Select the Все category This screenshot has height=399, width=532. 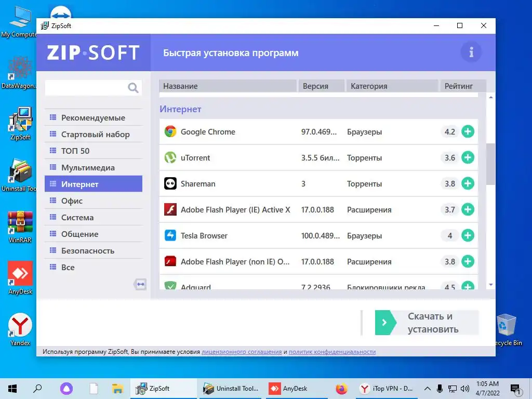point(94,268)
